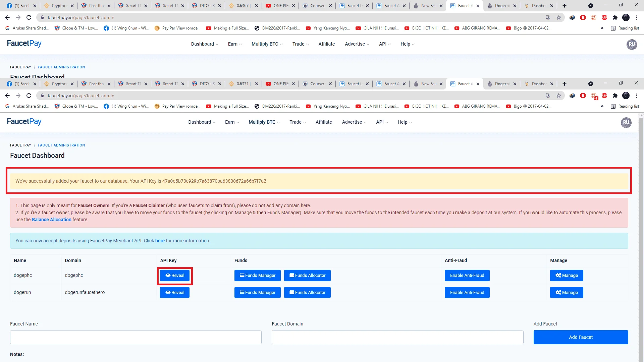Open Funds Manager for dogerun
The width and height of the screenshot is (644, 362).
(x=257, y=293)
